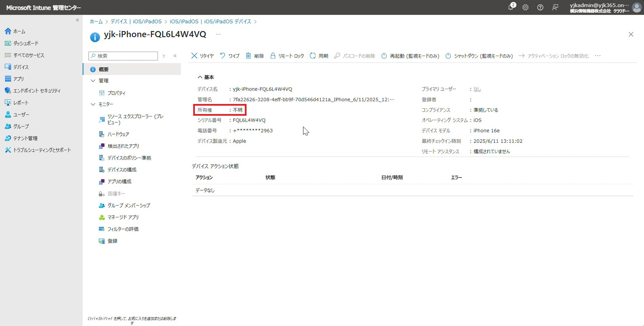Image resolution: width=644 pixels, height=326 pixels.
Task: Open account avatar for yjkadmin
Action: tap(636, 7)
